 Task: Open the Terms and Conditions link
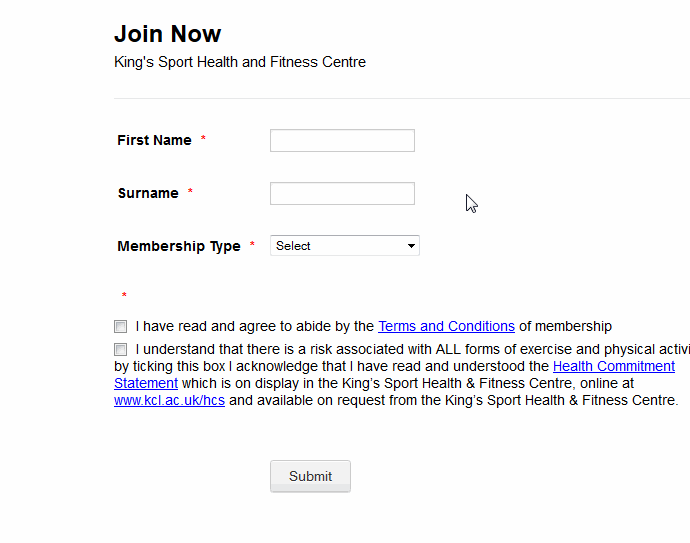(446, 326)
